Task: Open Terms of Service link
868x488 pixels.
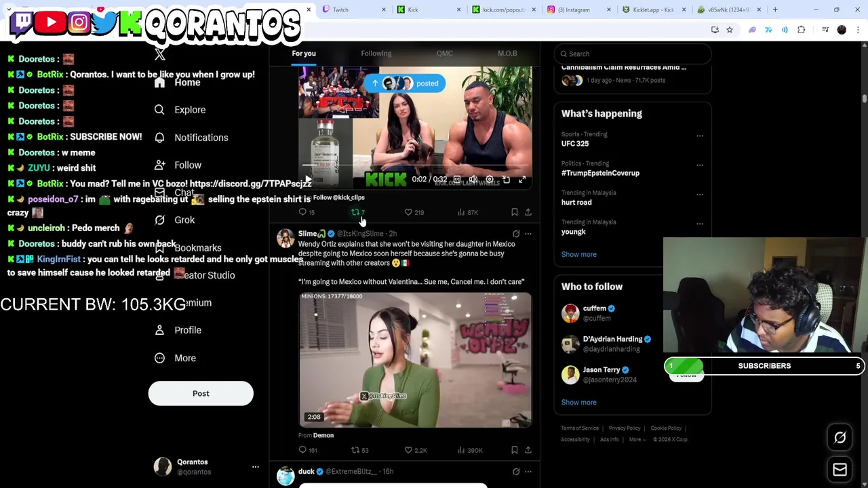Action: coord(580,428)
